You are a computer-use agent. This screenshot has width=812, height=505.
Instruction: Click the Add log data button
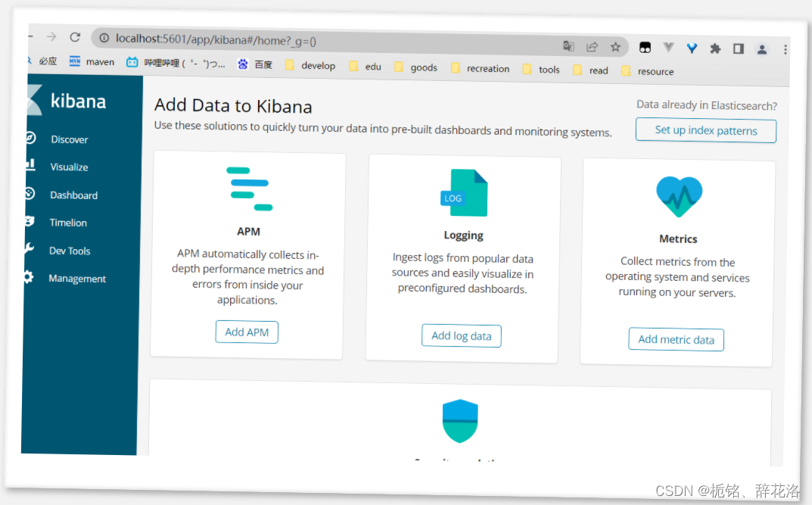click(x=462, y=335)
